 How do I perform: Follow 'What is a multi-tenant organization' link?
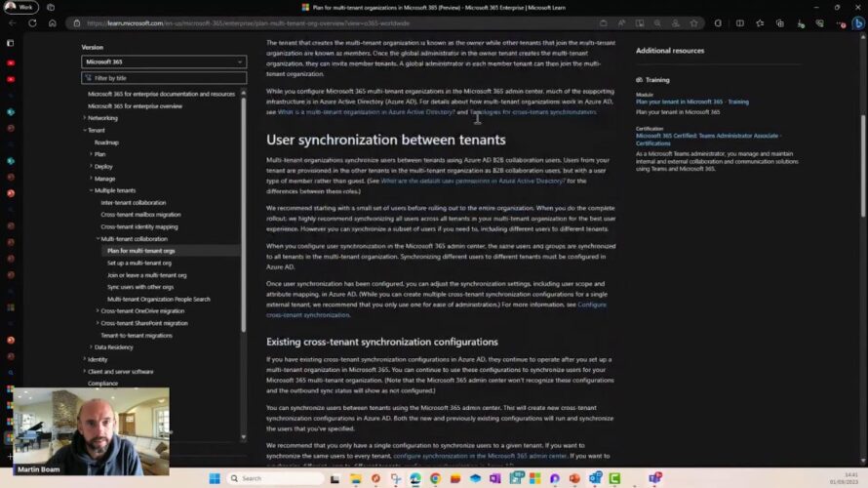point(366,112)
